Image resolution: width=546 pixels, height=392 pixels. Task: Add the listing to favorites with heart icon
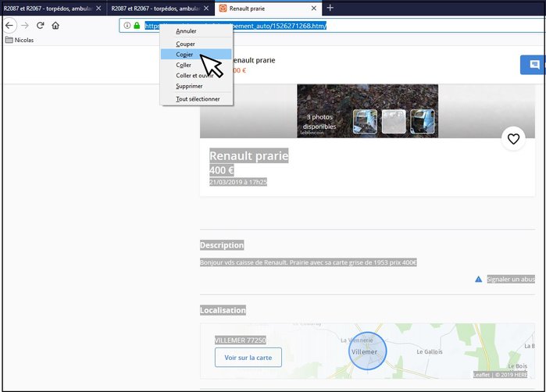pos(513,139)
